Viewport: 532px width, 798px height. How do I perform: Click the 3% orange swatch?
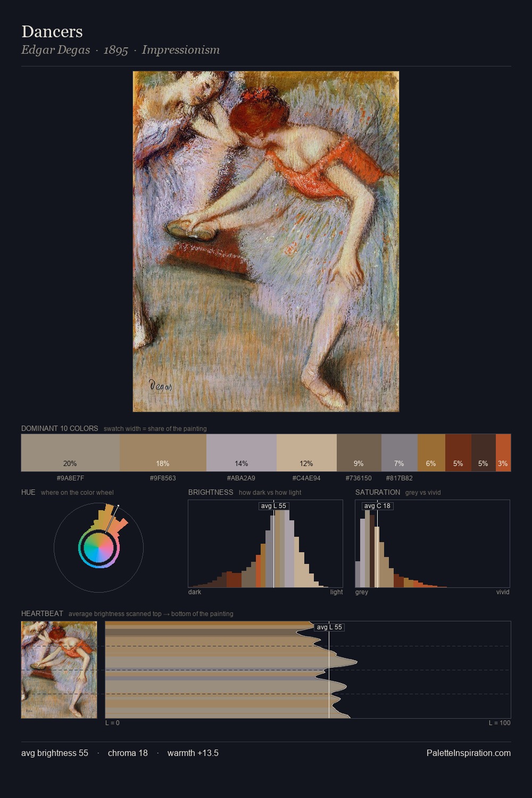(x=503, y=453)
